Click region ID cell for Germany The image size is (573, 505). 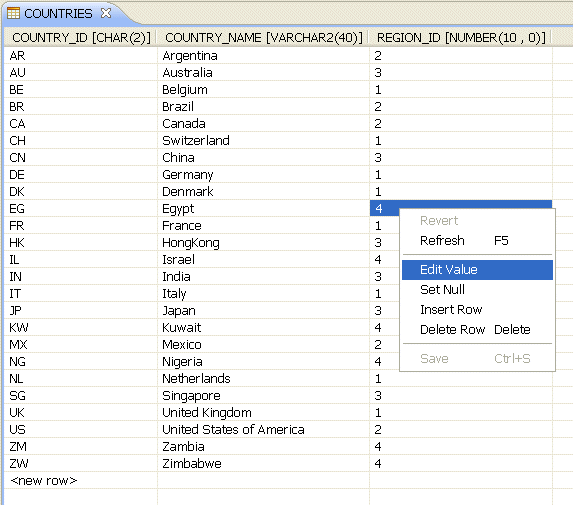[x=461, y=175]
